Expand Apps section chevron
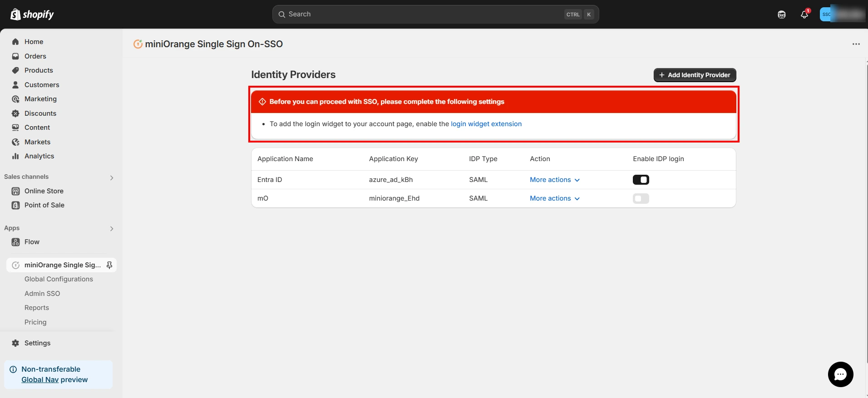Image resolution: width=868 pixels, height=398 pixels. [x=112, y=228]
